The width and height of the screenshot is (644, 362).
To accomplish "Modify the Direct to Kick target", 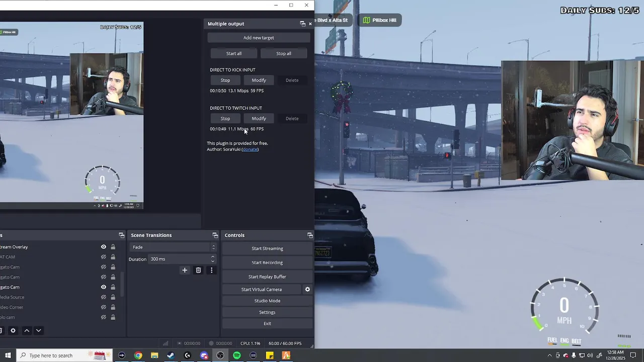I will (x=259, y=80).
